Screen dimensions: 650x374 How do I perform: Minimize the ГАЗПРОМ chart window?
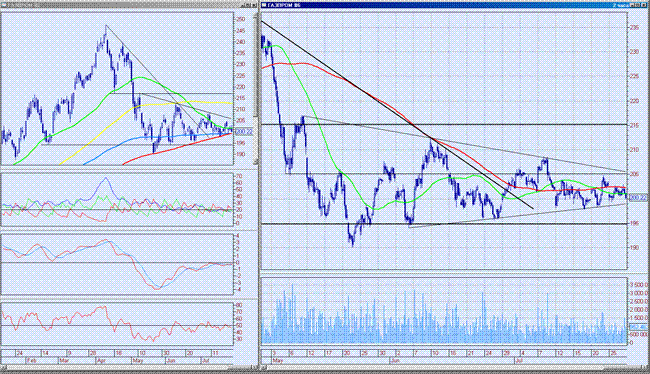[632, 5]
